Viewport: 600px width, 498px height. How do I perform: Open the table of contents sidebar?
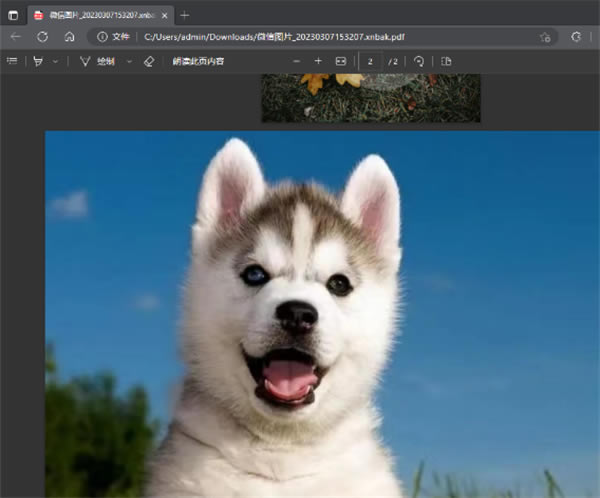tap(12, 61)
